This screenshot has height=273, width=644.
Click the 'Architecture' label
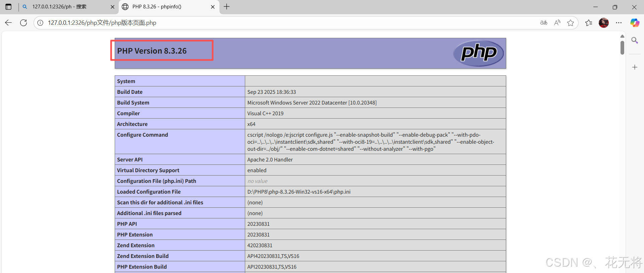coord(132,124)
